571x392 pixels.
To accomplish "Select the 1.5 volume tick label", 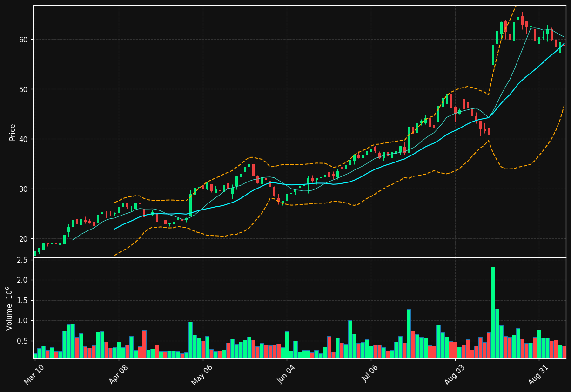I will 22,300.
